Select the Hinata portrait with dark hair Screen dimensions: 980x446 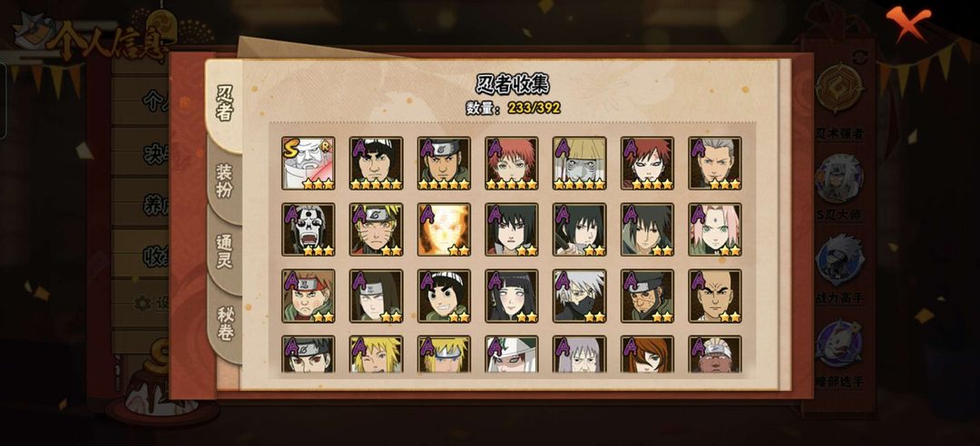click(x=512, y=296)
